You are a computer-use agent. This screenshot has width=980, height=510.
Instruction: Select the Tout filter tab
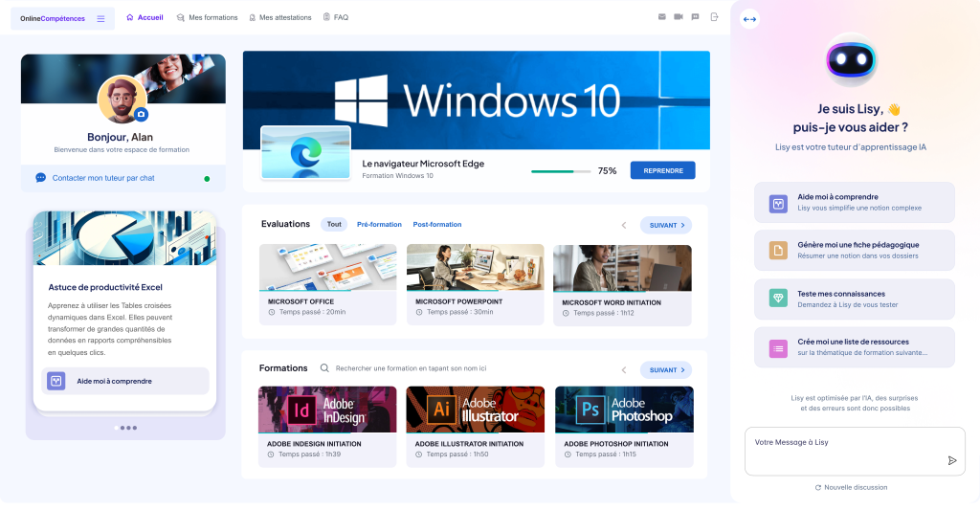click(x=334, y=224)
